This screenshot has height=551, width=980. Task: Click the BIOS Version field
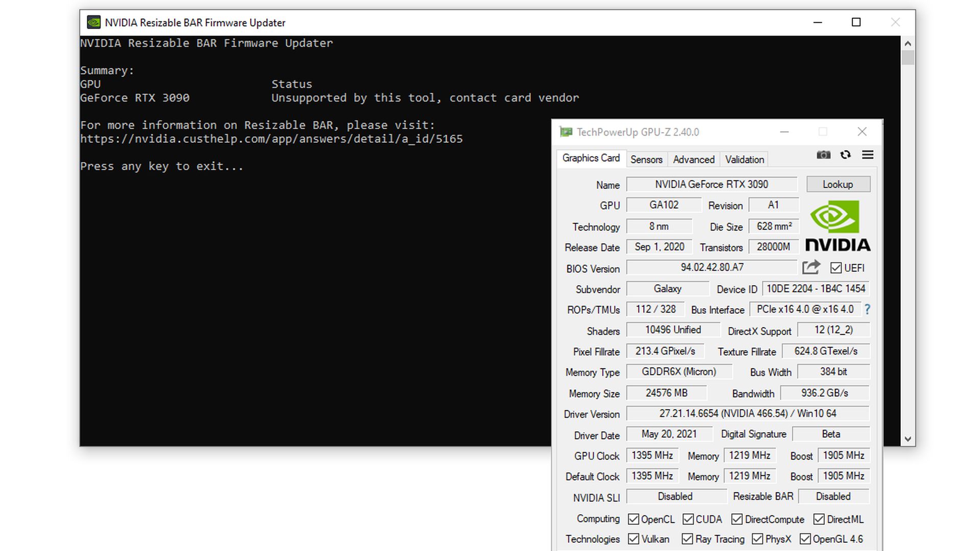click(x=712, y=267)
